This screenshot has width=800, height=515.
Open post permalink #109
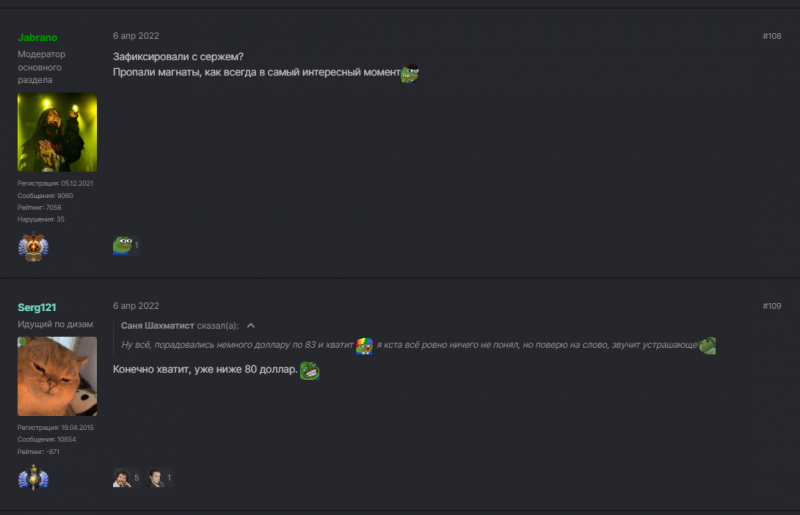771,306
